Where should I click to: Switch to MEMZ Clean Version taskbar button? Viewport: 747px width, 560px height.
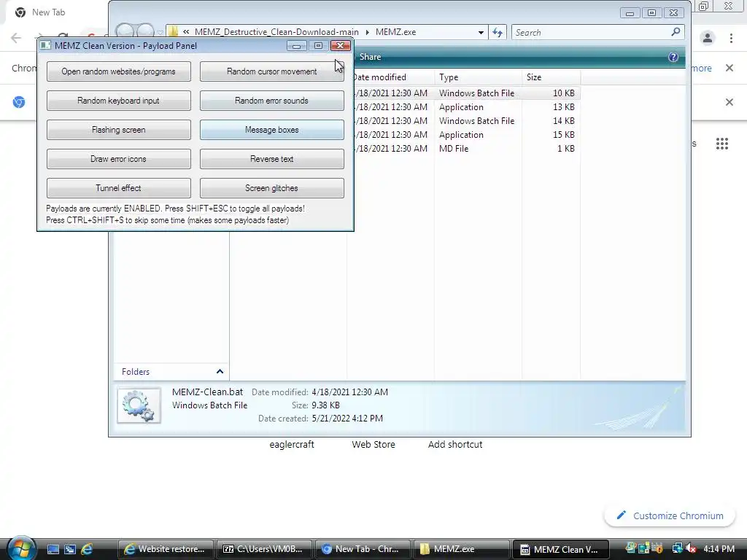(x=560, y=549)
